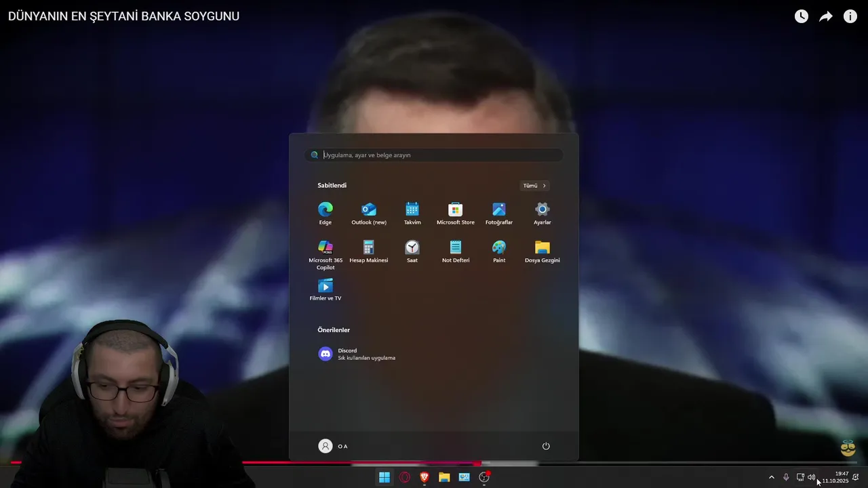The height and width of the screenshot is (488, 868).
Task: Open the Takvim calendar app
Action: pyautogui.click(x=412, y=213)
